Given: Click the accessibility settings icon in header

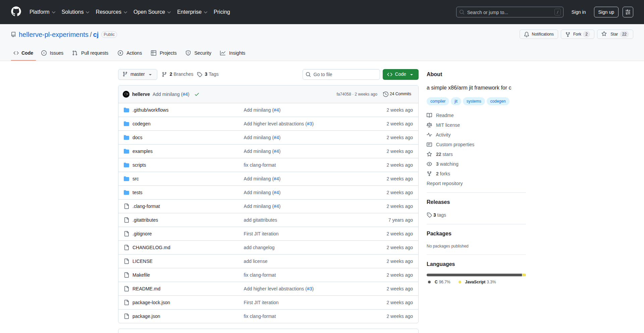Looking at the screenshot, I should [x=628, y=12].
